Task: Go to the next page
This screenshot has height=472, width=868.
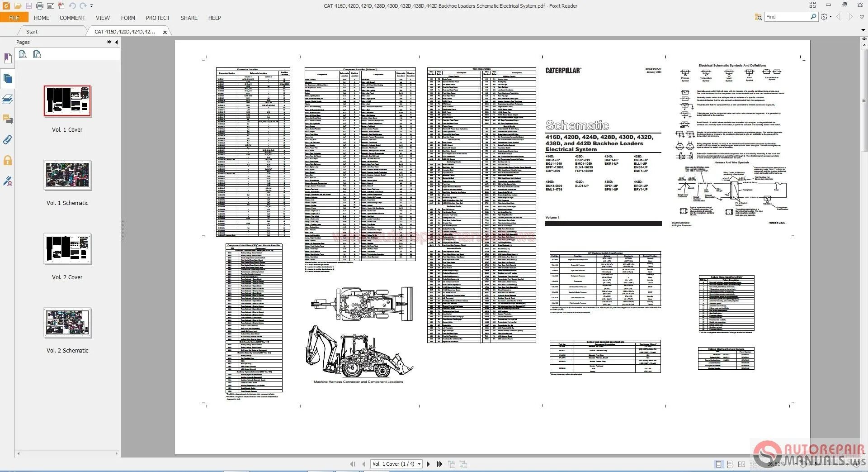Action: click(x=428, y=464)
